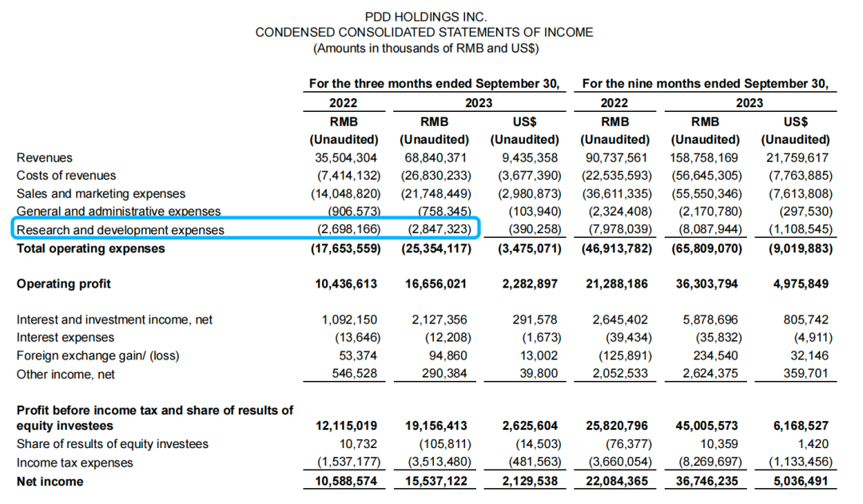Click the 2023 Net income value 15,537,122
Screen dimensions: 863x504
pos(436,481)
